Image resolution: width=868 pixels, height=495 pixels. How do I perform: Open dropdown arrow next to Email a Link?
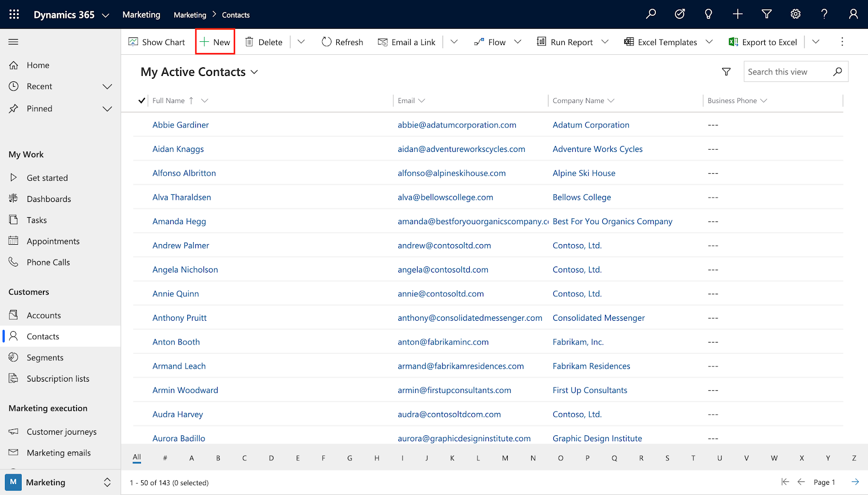coord(454,42)
